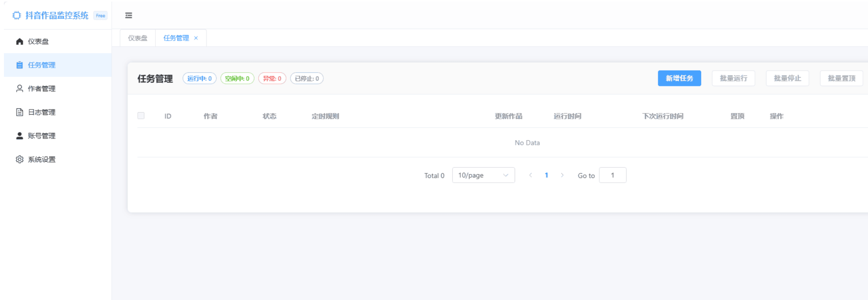Click the person icon beside 账号管理
The image size is (868, 300).
[x=19, y=136]
